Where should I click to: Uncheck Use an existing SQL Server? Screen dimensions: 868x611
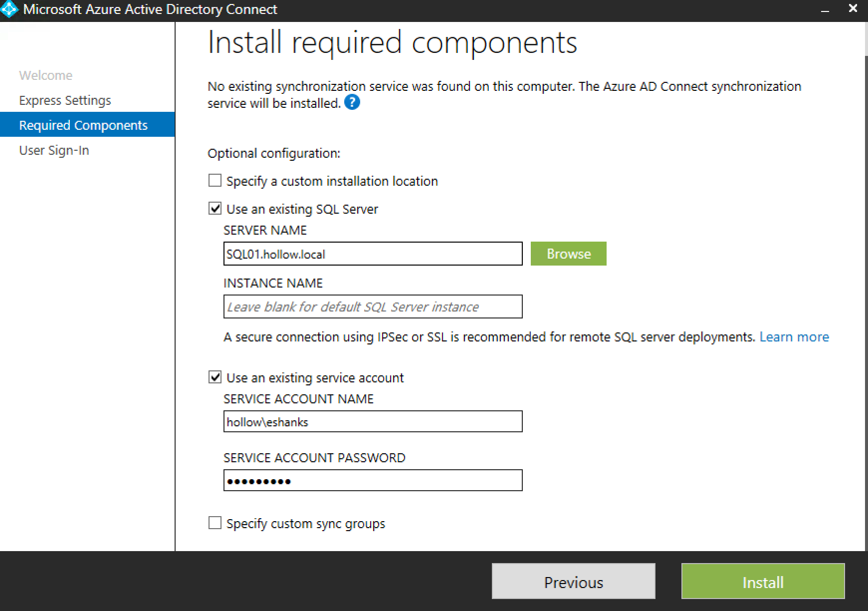[215, 209]
